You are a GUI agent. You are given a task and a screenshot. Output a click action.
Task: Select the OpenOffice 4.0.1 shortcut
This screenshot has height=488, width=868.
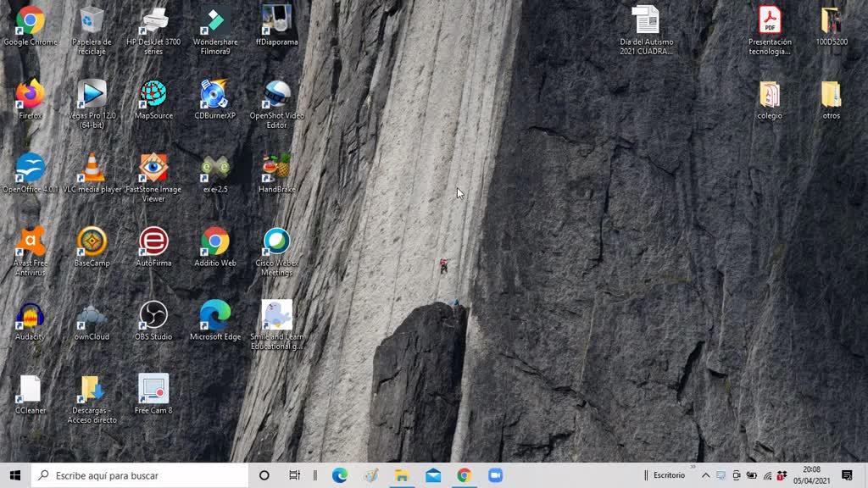point(30,174)
